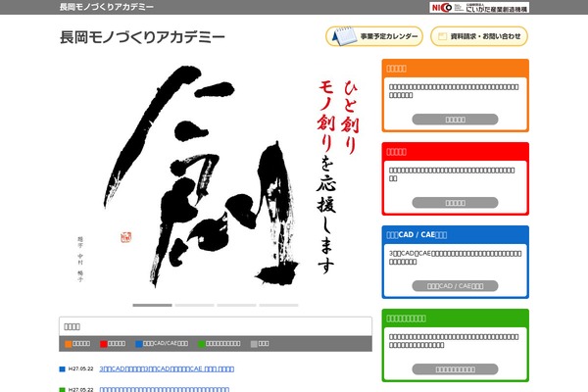Click the gray button inside the orange card
588x392 pixels.
[x=455, y=120]
